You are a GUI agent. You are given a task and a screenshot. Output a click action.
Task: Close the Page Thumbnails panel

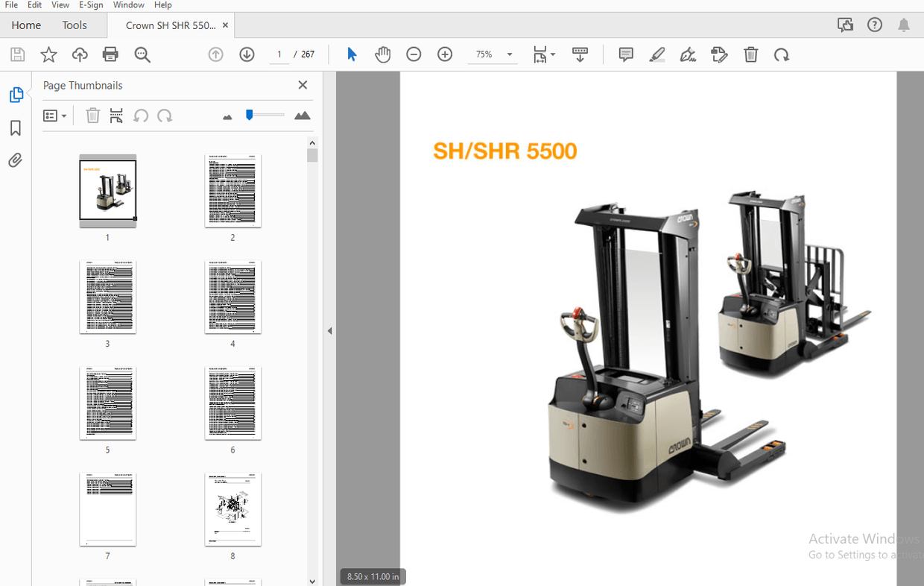tap(303, 85)
